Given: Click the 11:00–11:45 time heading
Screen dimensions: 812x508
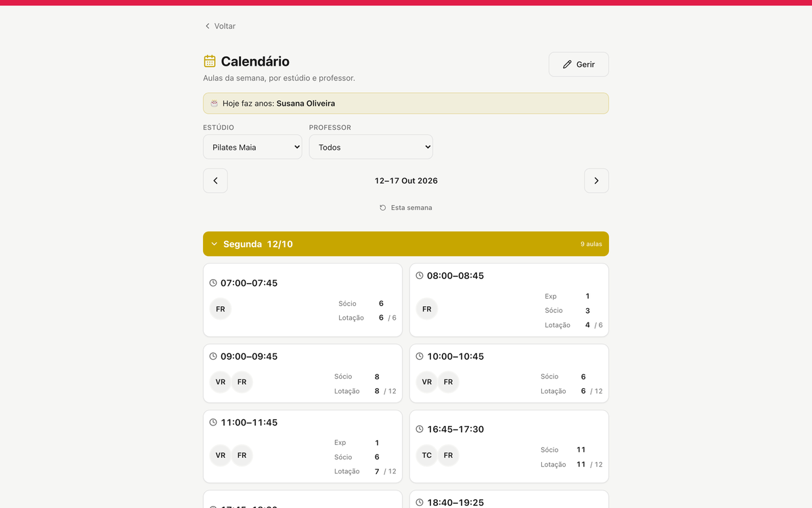Looking at the screenshot, I should [x=249, y=422].
